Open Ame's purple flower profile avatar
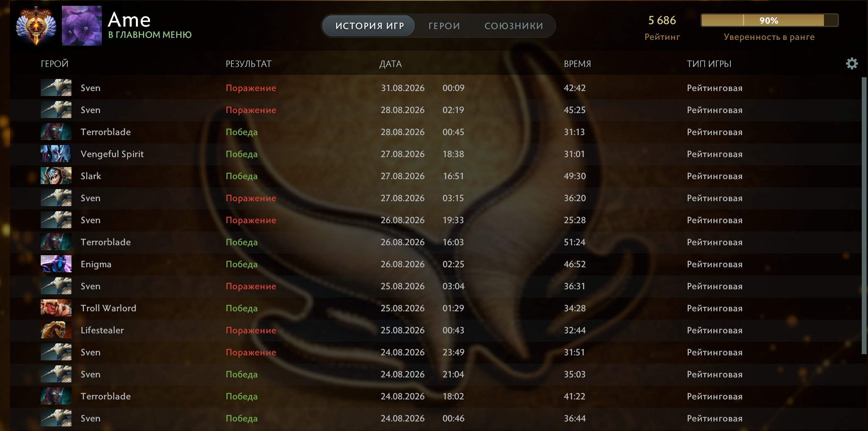868x431 pixels. click(x=82, y=26)
